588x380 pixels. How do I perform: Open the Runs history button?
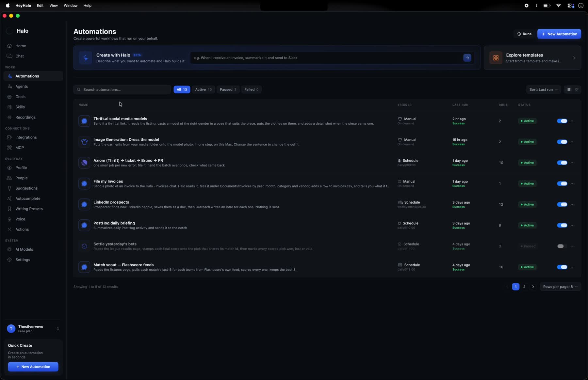click(x=524, y=34)
